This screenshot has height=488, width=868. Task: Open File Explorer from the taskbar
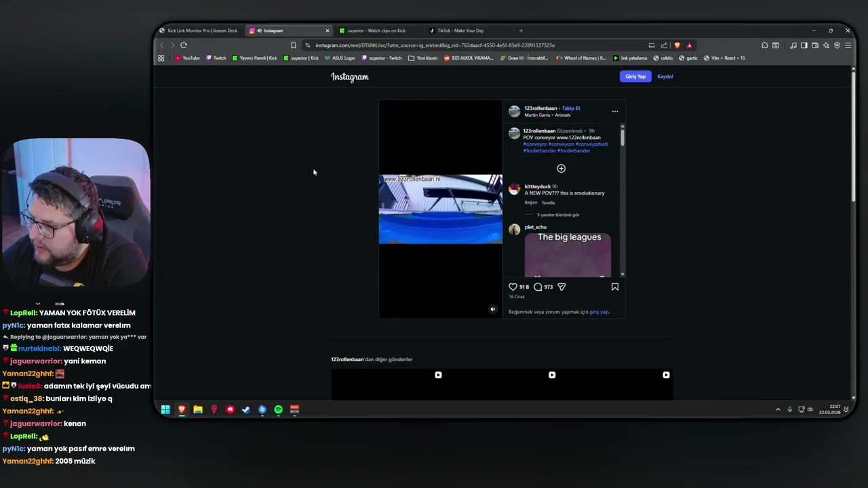(198, 409)
